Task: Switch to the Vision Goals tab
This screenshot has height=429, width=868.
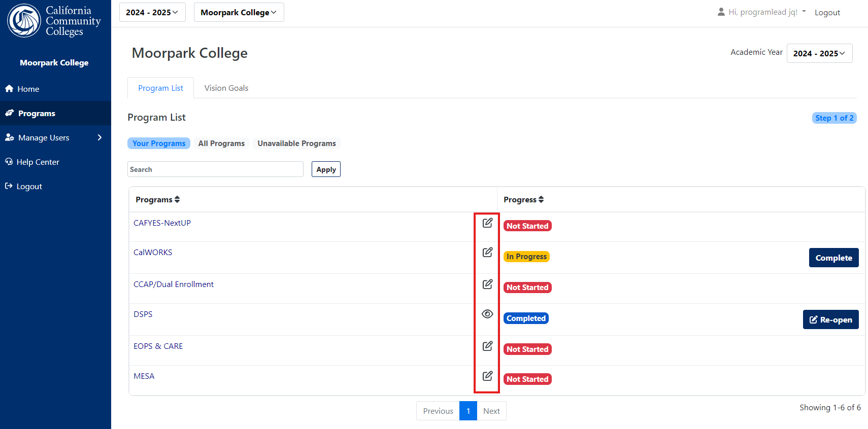Action: pyautogui.click(x=226, y=88)
